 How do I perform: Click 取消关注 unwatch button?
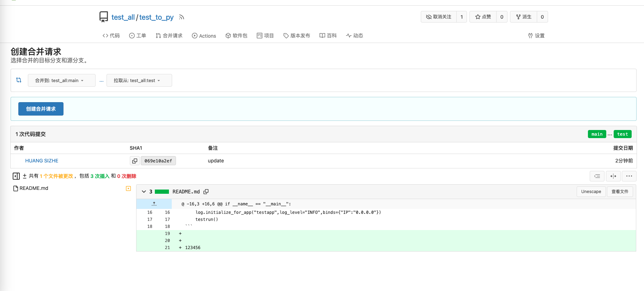click(439, 17)
